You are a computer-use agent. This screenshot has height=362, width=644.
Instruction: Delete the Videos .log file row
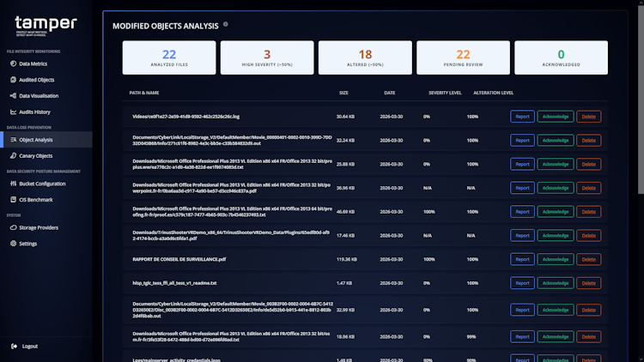click(x=588, y=117)
